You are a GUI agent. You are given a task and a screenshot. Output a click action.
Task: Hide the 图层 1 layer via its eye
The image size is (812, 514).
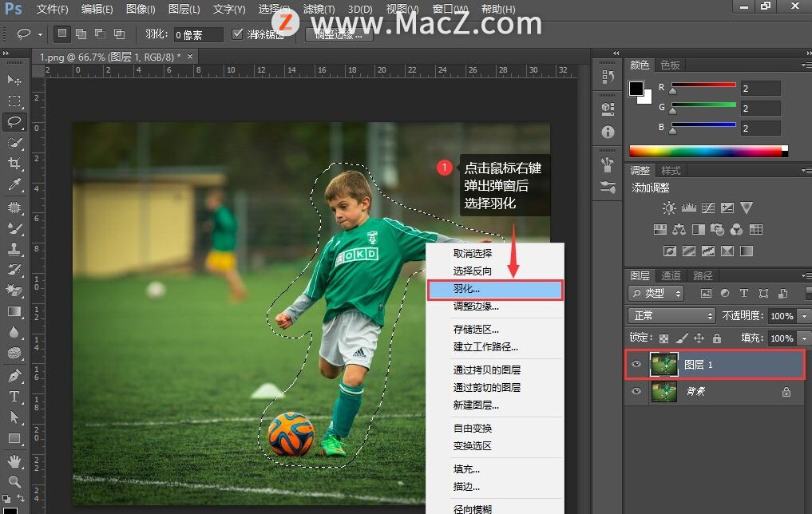point(636,364)
